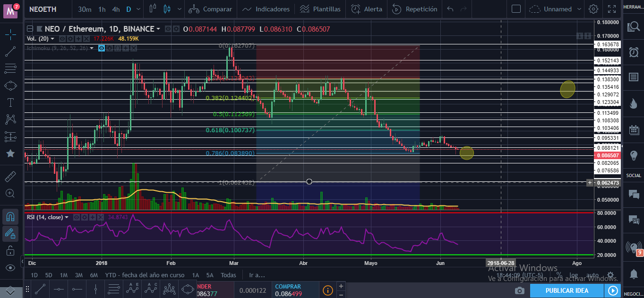Toggle log scale on price axis
Viewport: 644px width, 298px height.
573,275
